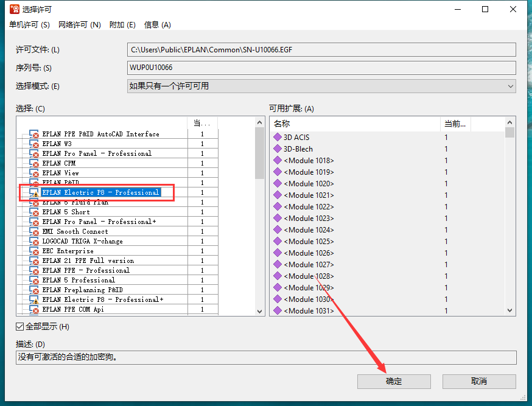The height and width of the screenshot is (406, 532).
Task: Click the extensions list scrollbar down arrow
Action: tap(509, 310)
